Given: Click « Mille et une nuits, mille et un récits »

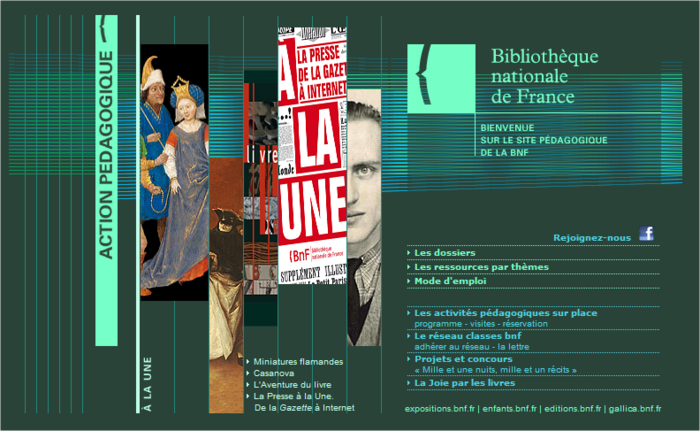Looking at the screenshot, I should point(495,370).
